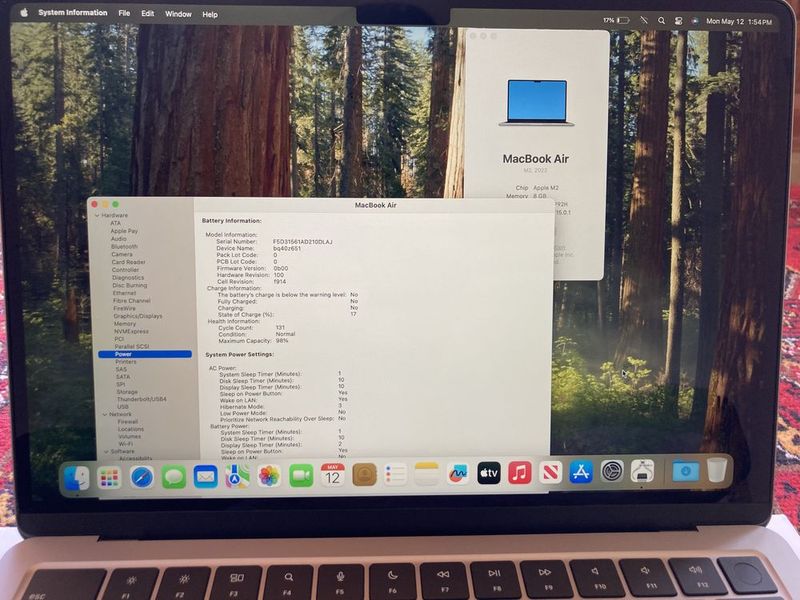
Task: Open the Contacts app in the Dock
Action: click(x=364, y=475)
